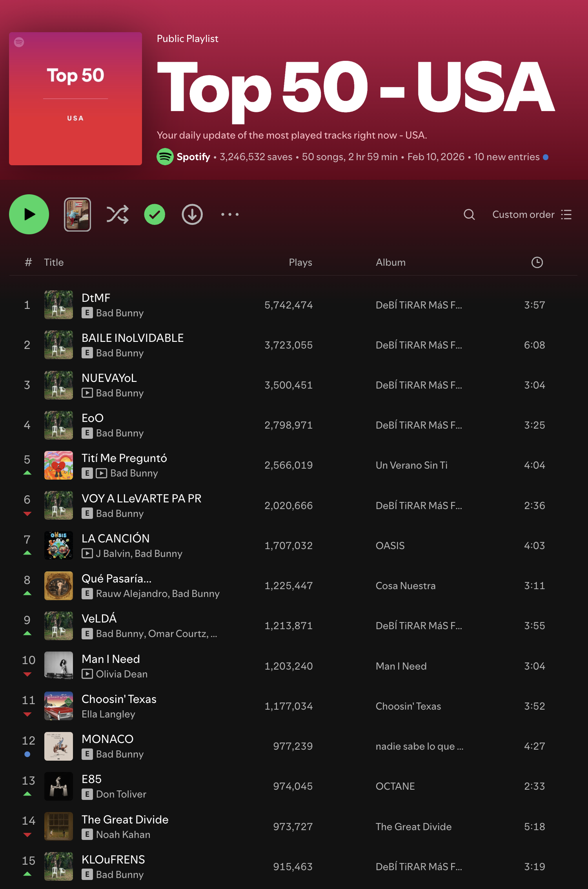The height and width of the screenshot is (889, 588).
Task: Open the Cosa Nuestra album link
Action: pyautogui.click(x=406, y=586)
